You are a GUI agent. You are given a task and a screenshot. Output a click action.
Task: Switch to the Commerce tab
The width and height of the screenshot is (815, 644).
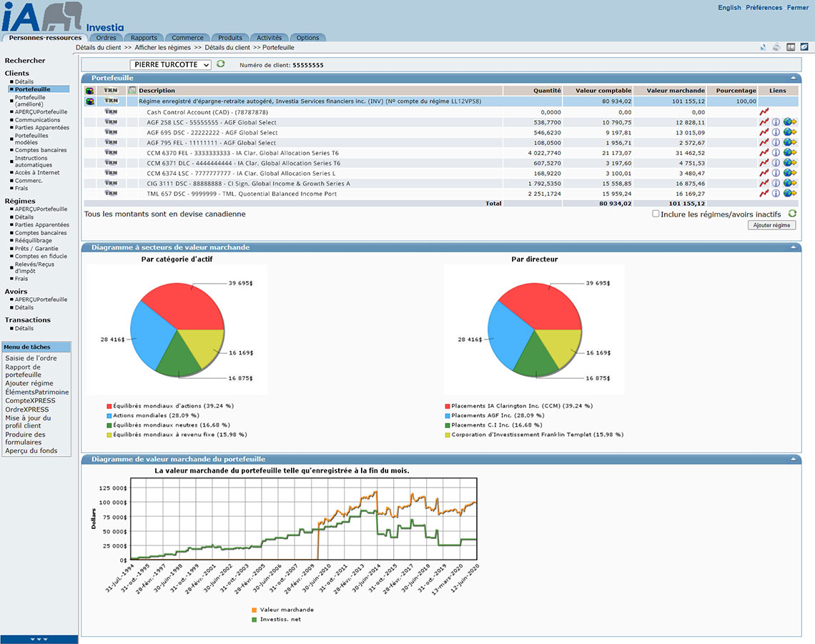[187, 37]
